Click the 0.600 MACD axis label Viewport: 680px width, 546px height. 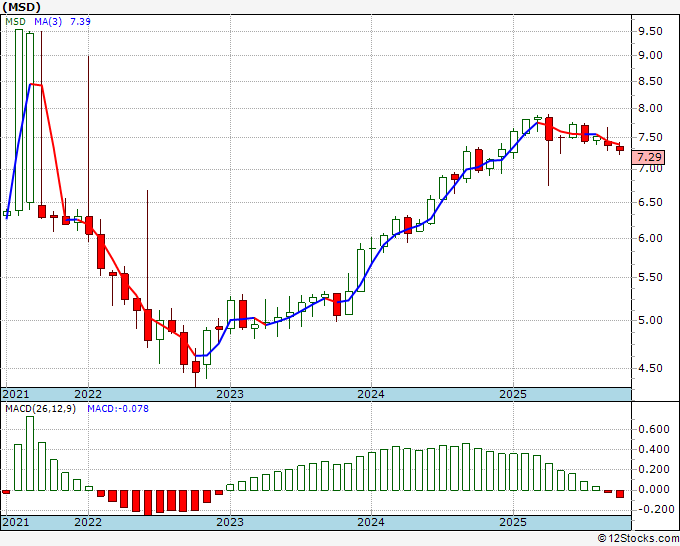point(654,429)
